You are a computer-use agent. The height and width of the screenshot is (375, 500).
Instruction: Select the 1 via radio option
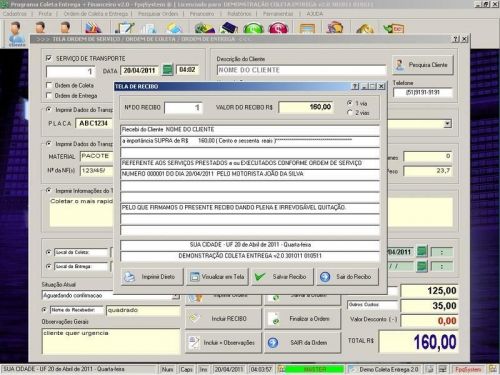[x=350, y=103]
